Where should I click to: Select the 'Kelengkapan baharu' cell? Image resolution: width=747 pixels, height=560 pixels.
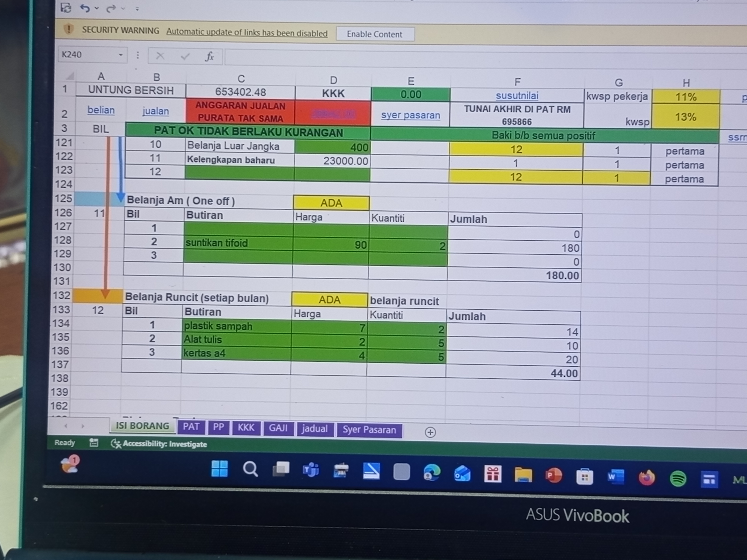[x=239, y=160]
